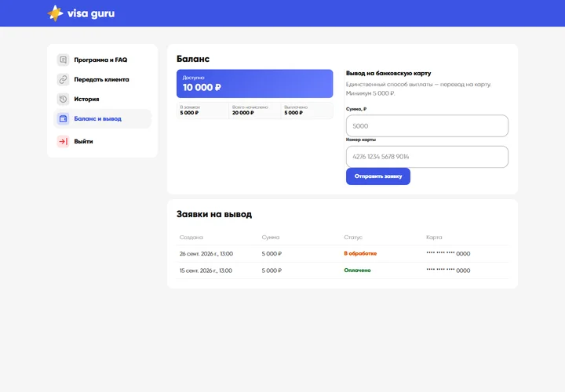
Task: Click the Статус column header
Action: click(353, 238)
